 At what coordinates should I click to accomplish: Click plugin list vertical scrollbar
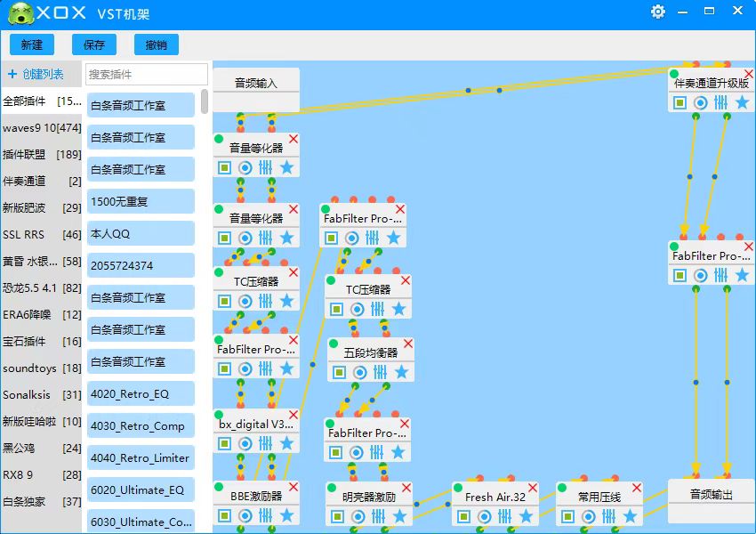(205, 101)
